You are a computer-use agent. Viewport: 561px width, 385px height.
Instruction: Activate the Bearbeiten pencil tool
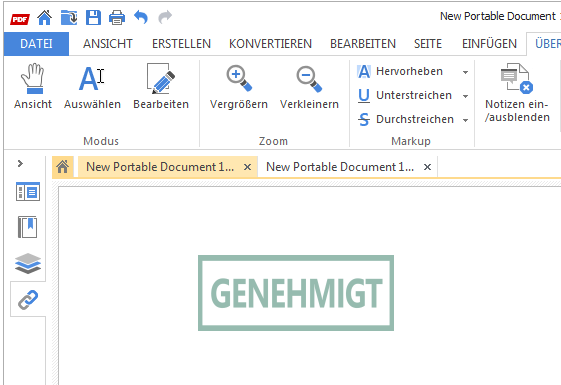pyautogui.click(x=161, y=86)
